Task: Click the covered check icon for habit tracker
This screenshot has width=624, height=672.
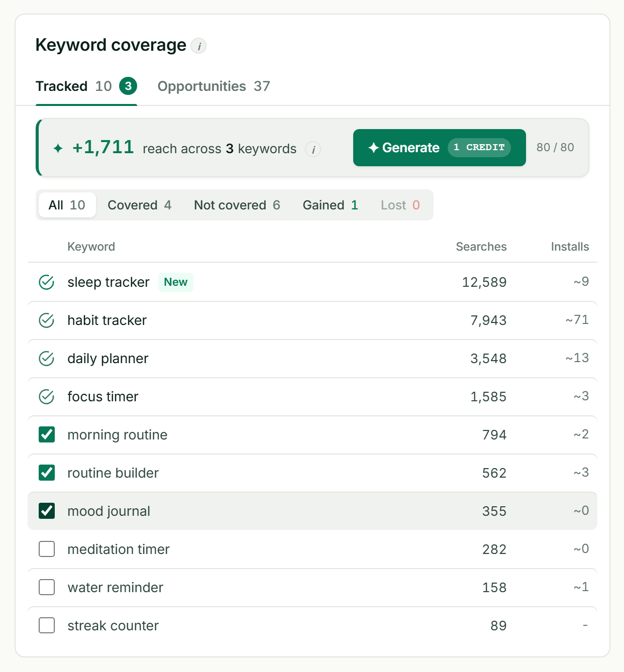Action: [47, 320]
